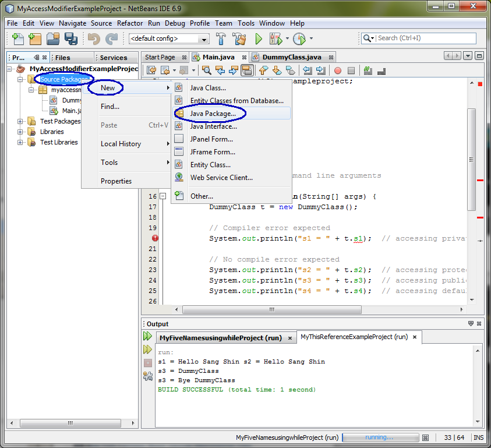Click Find... in the context menu
Screen dimensions: 491x448
point(126,107)
